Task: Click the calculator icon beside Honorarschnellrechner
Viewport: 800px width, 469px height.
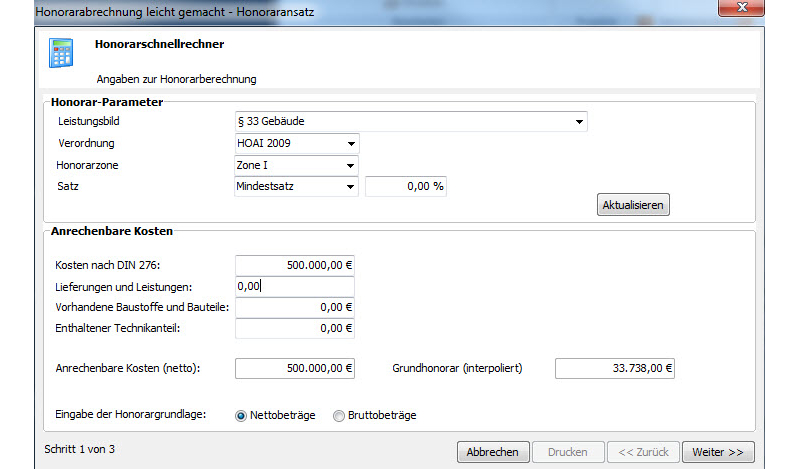Action: [62, 52]
